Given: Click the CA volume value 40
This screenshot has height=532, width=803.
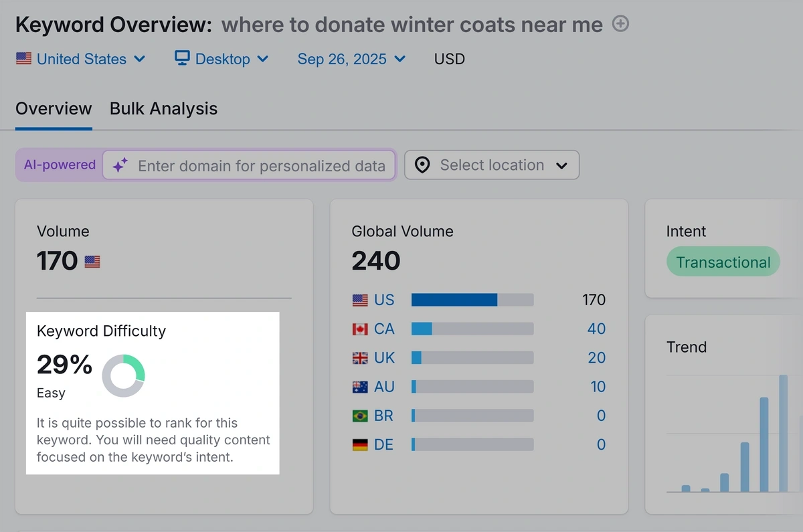Looking at the screenshot, I should [596, 329].
